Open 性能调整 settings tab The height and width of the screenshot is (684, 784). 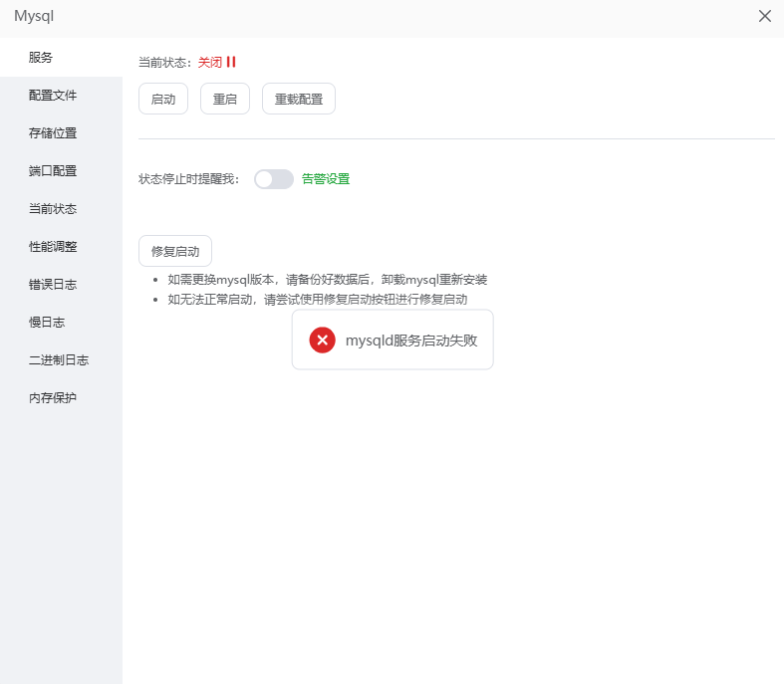[x=61, y=247]
